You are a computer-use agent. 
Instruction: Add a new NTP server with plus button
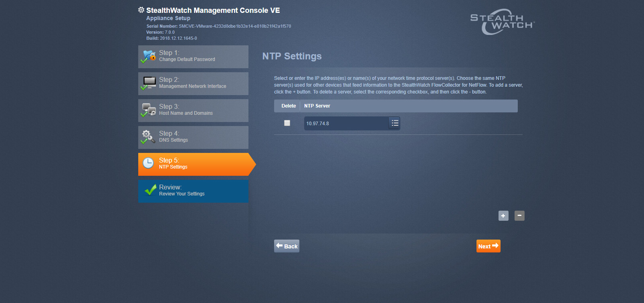point(503,216)
